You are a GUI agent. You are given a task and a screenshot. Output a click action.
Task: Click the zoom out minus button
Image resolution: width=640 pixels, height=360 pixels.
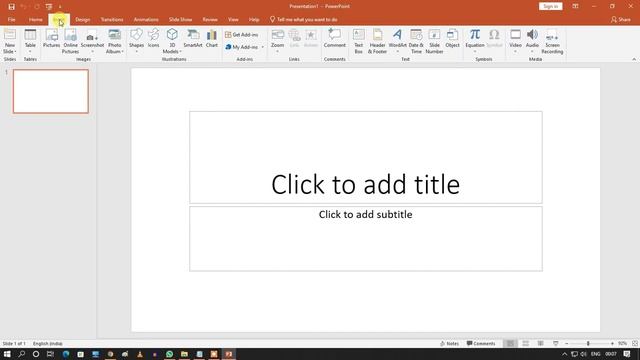pos(567,344)
